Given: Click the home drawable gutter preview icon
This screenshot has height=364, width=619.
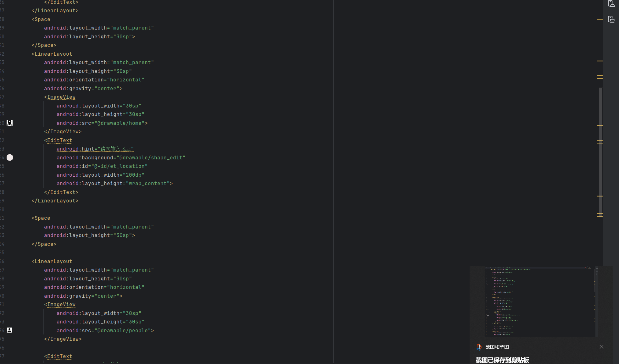Looking at the screenshot, I should tap(10, 123).
